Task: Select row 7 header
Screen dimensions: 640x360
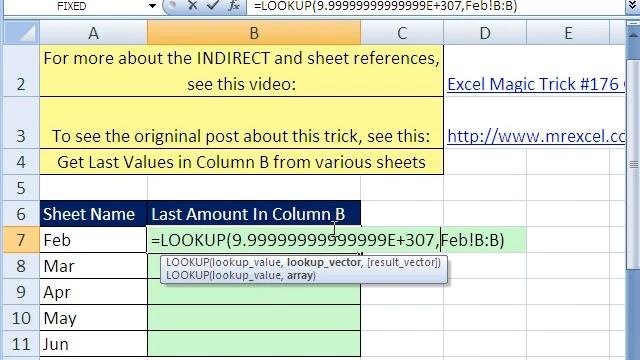Action: 22,240
